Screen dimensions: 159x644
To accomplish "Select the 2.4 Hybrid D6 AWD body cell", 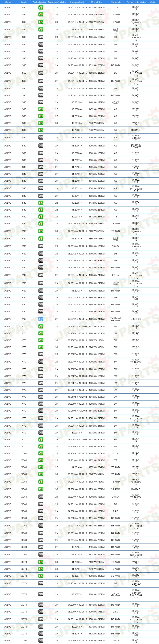I will pyautogui.click(x=115, y=319).
